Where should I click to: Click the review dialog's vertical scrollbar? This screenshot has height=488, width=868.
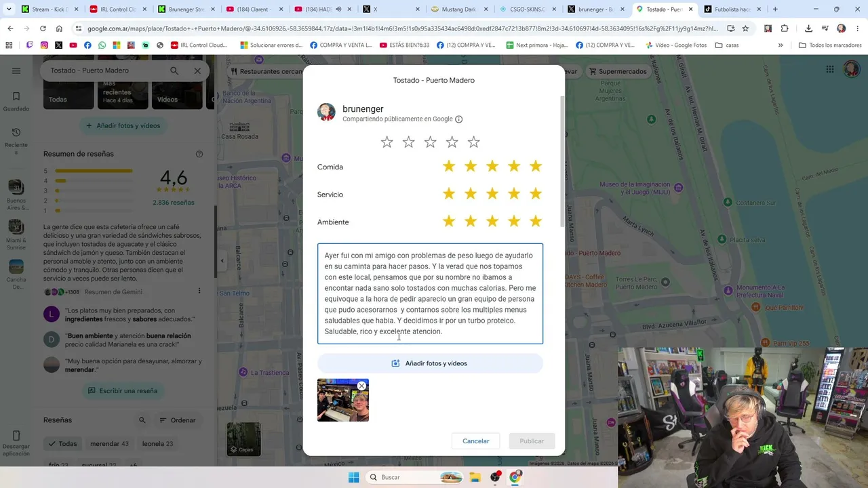click(x=561, y=161)
